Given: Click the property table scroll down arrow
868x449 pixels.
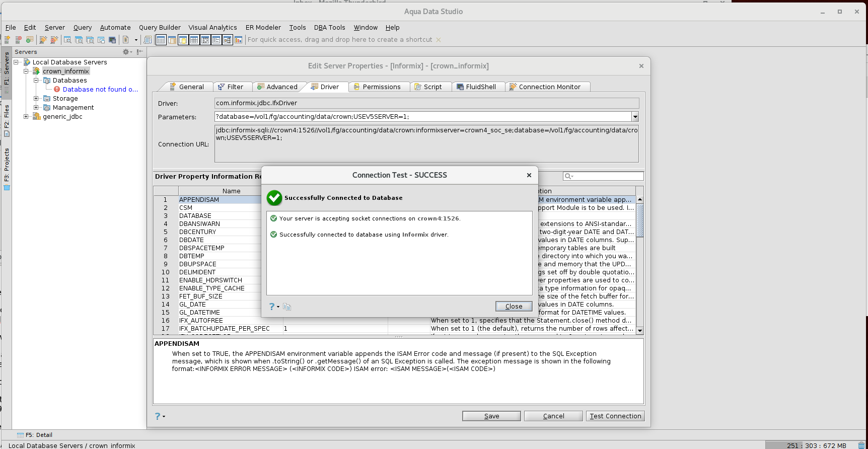Looking at the screenshot, I should point(640,331).
